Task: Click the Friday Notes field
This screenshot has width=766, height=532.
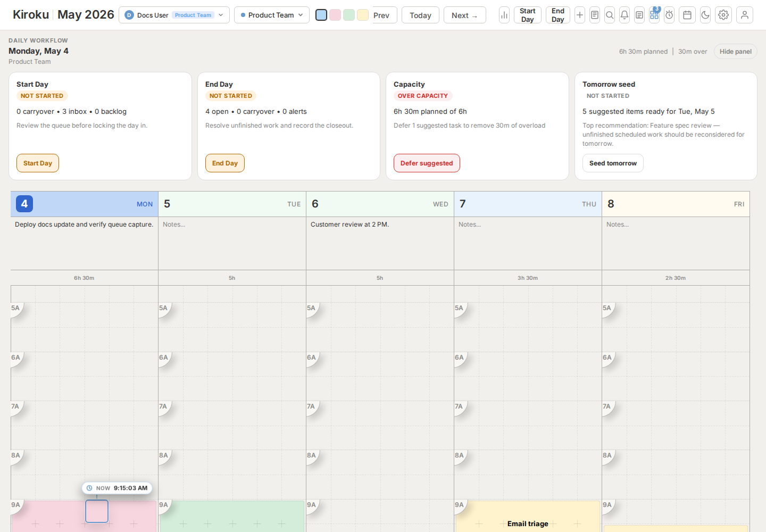Action: pos(676,243)
